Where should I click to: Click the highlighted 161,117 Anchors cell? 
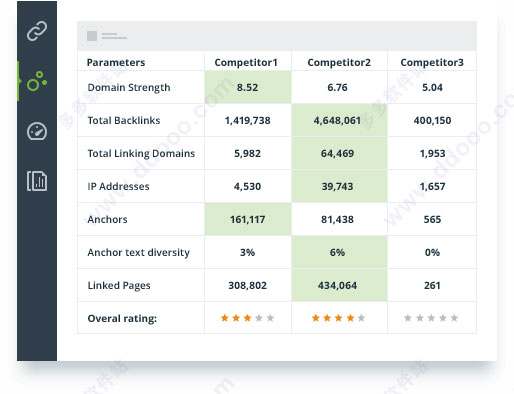click(x=248, y=219)
